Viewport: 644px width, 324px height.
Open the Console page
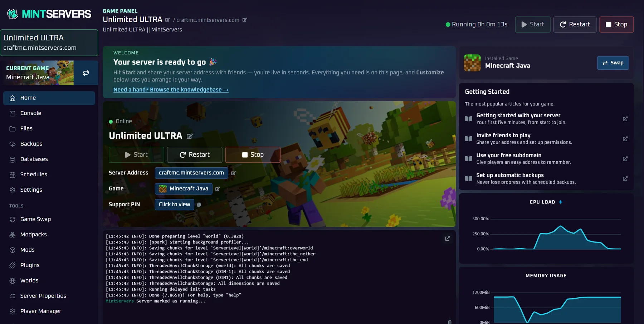[49, 113]
